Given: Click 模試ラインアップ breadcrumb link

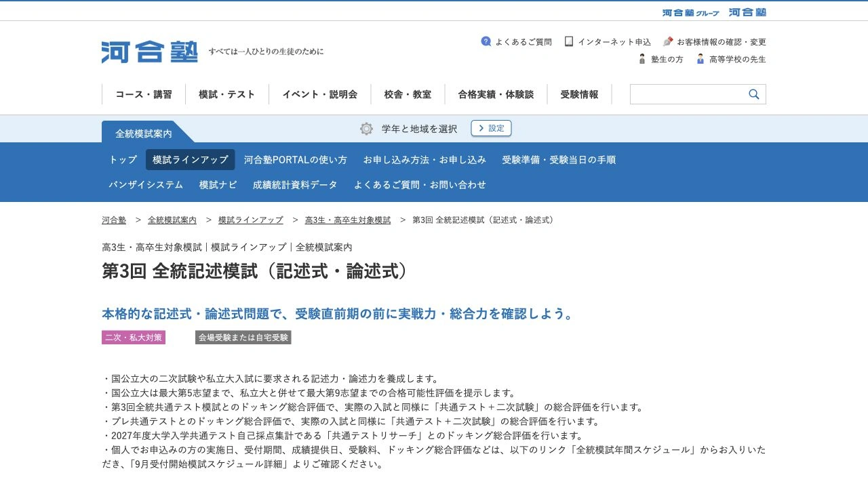Looking at the screenshot, I should [x=251, y=220].
